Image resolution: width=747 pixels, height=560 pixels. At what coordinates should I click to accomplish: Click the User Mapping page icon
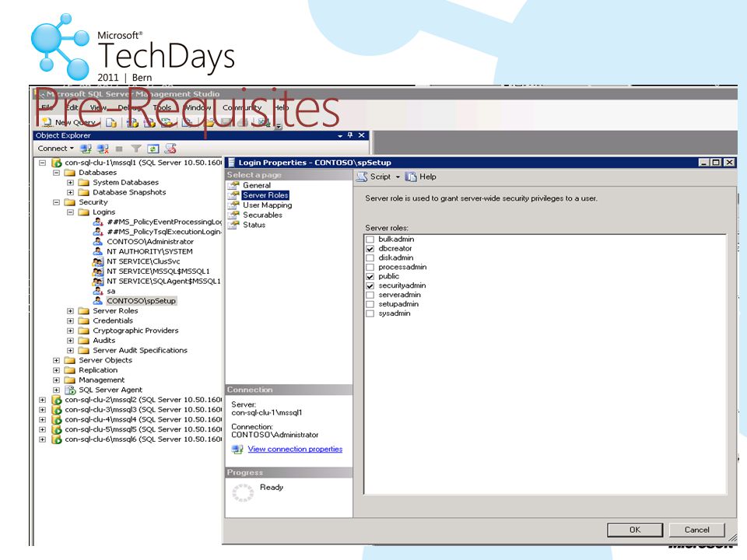point(233,205)
